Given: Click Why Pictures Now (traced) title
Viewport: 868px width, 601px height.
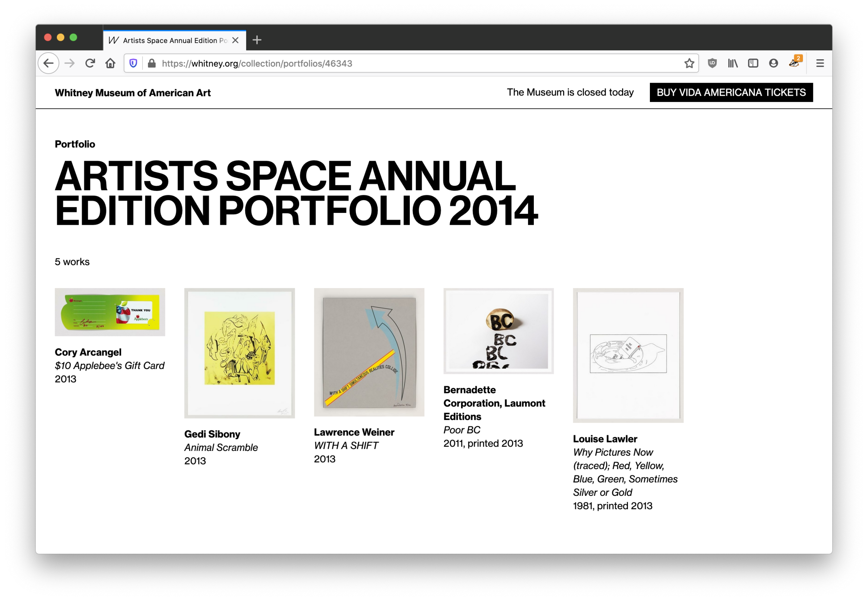Looking at the screenshot, I should pos(625,472).
